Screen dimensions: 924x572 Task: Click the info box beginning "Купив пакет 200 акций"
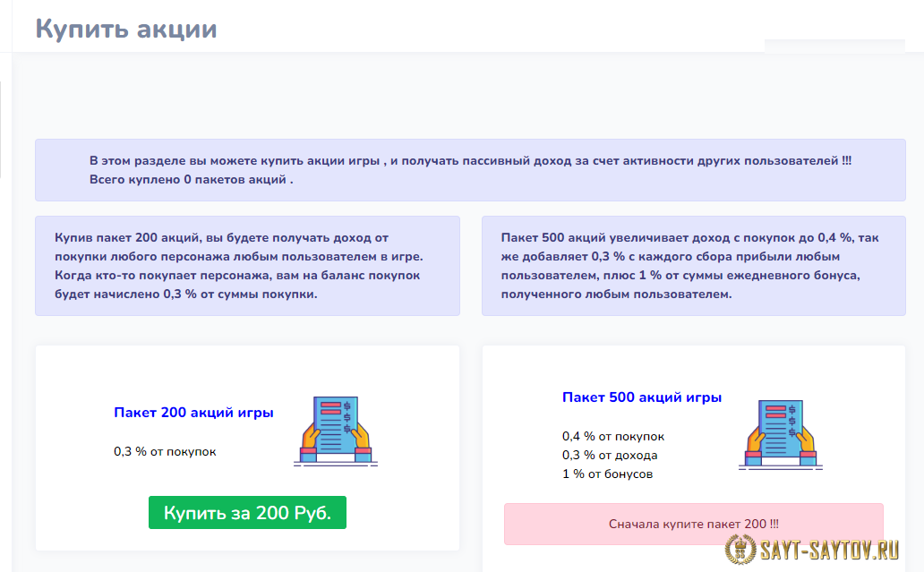coord(247,266)
